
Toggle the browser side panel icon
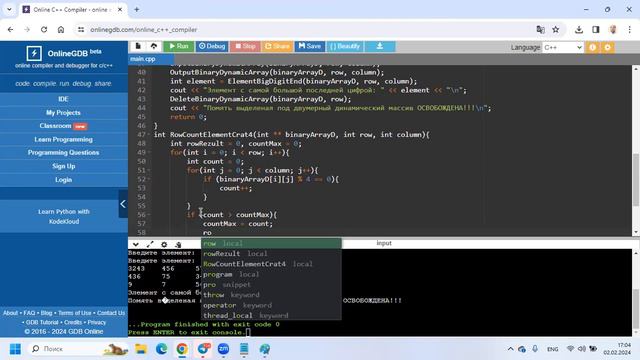pos(596,29)
